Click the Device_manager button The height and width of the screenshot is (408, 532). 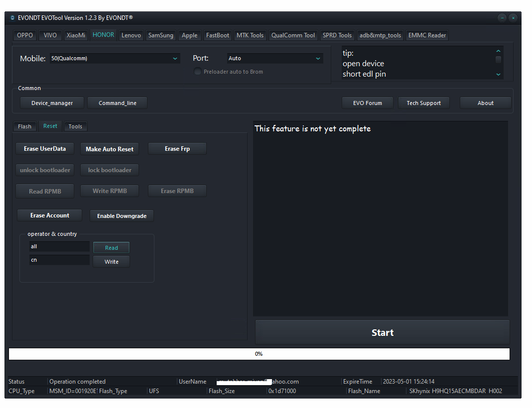point(52,103)
